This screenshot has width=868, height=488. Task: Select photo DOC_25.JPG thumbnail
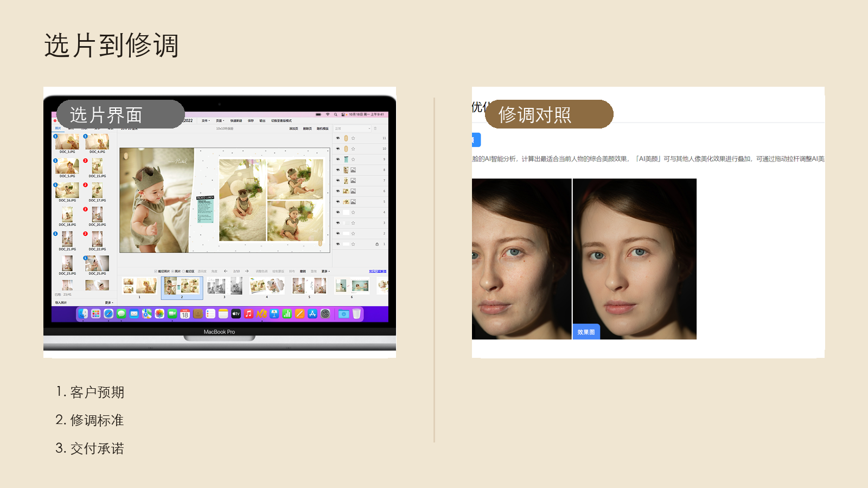pos(98,264)
